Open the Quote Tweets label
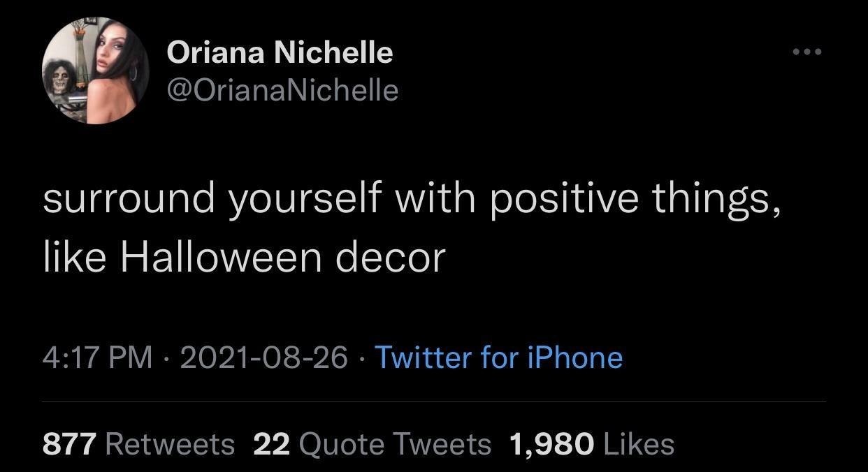This screenshot has height=472, width=868. pyautogui.click(x=394, y=443)
